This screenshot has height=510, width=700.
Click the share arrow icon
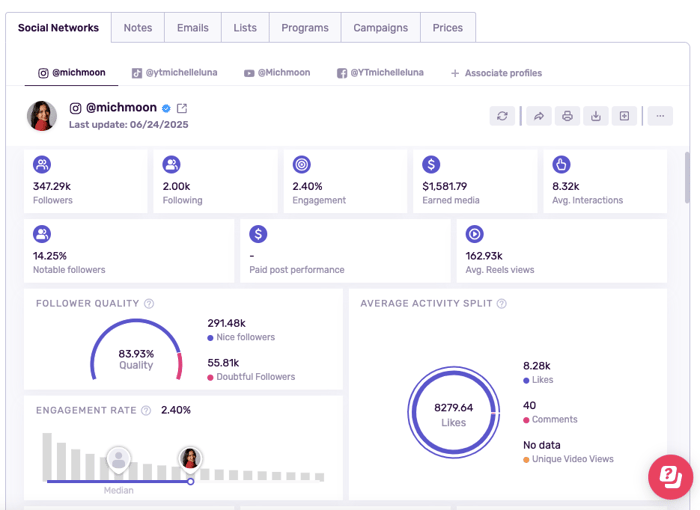(538, 116)
